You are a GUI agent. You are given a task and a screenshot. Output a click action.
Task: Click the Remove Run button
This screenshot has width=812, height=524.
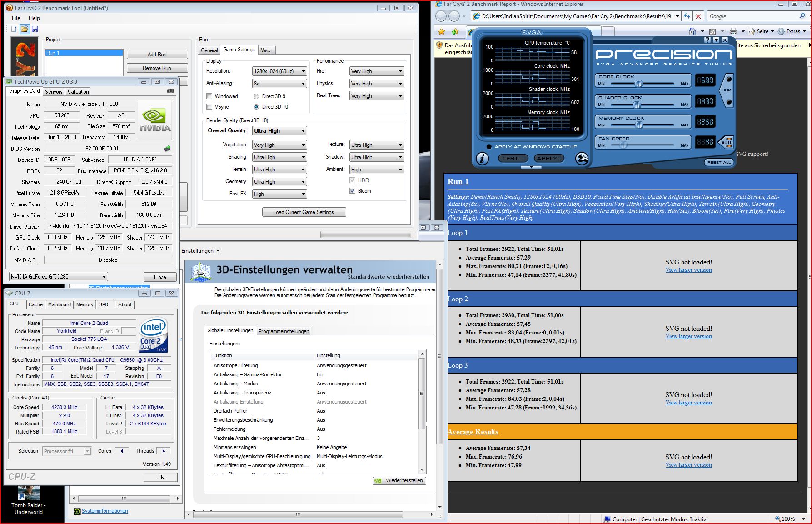click(157, 68)
